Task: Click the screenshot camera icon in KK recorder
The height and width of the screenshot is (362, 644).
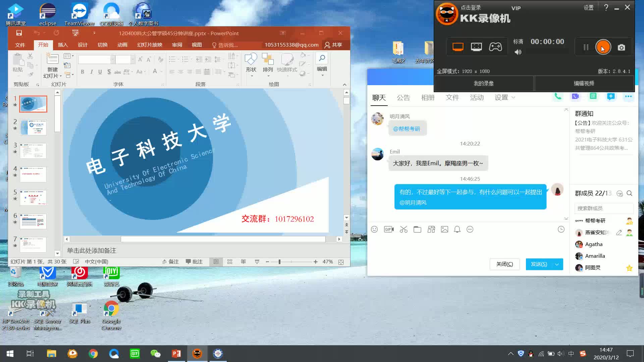Action: (621, 48)
